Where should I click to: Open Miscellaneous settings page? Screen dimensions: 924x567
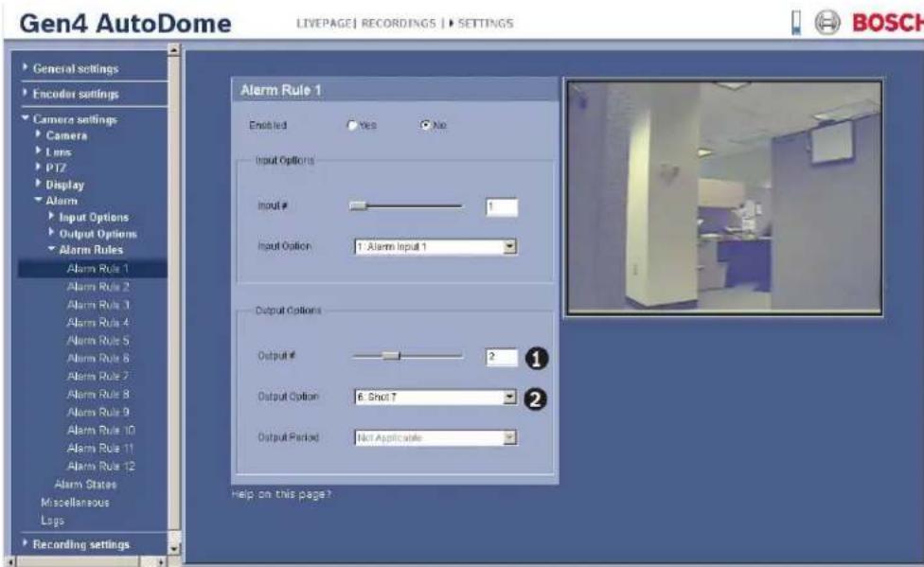[x=75, y=503]
